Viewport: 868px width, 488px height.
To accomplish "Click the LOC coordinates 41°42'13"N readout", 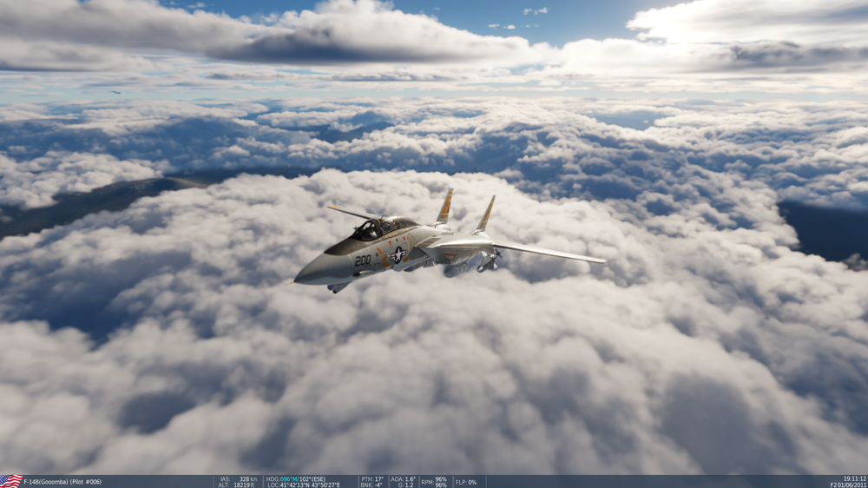I will coord(304,485).
